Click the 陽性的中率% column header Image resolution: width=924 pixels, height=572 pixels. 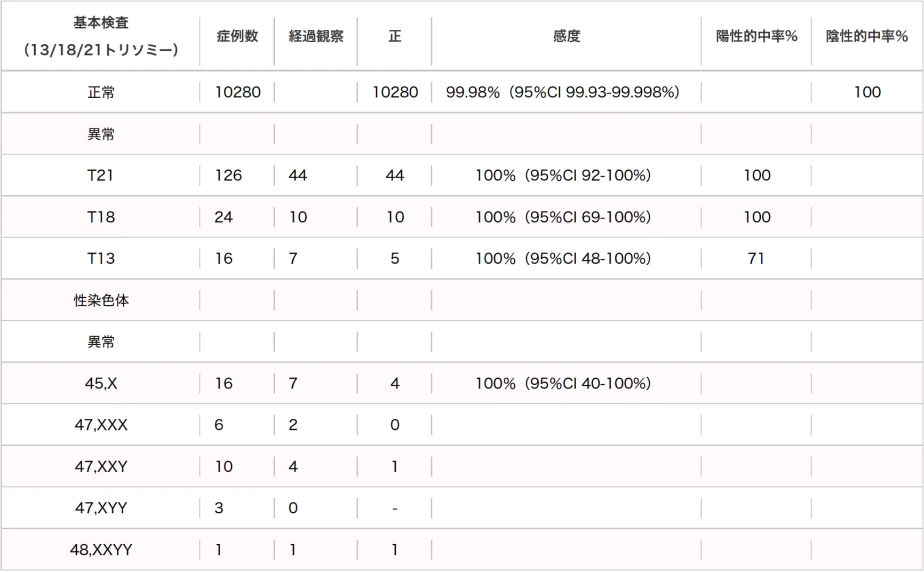pyautogui.click(x=756, y=36)
